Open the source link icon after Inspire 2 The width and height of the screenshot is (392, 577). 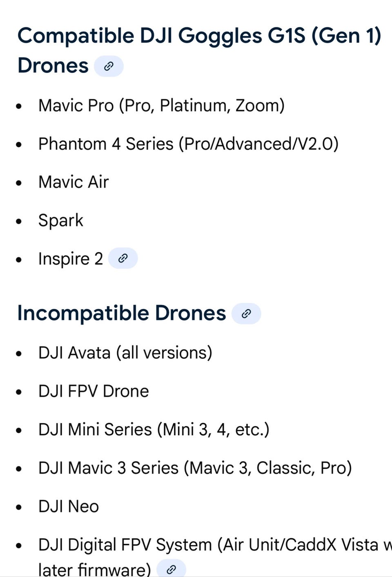coord(123,258)
